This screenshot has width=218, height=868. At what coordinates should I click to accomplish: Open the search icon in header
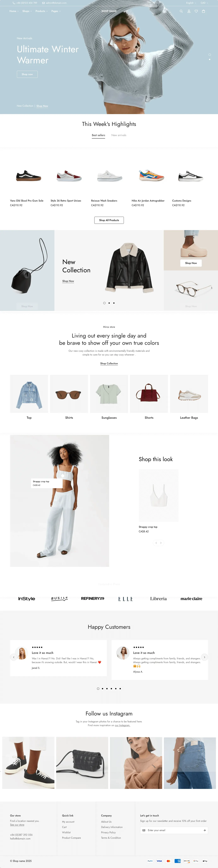coord(181,11)
